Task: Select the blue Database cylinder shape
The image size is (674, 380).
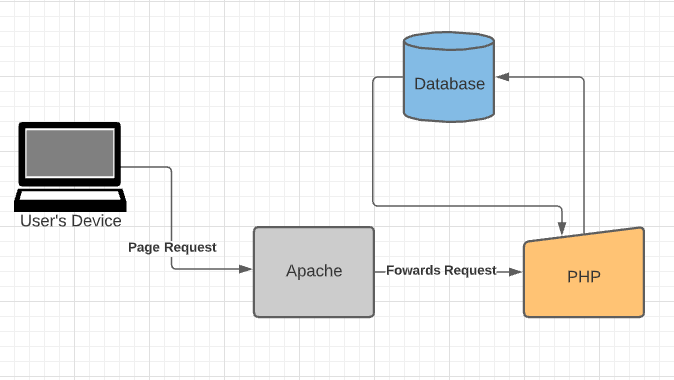Action: [449, 77]
